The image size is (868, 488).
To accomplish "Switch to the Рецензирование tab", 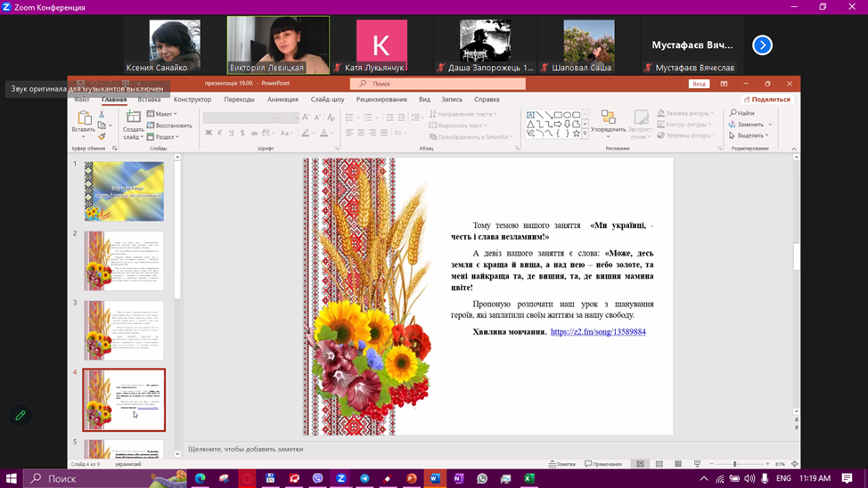I will [381, 100].
